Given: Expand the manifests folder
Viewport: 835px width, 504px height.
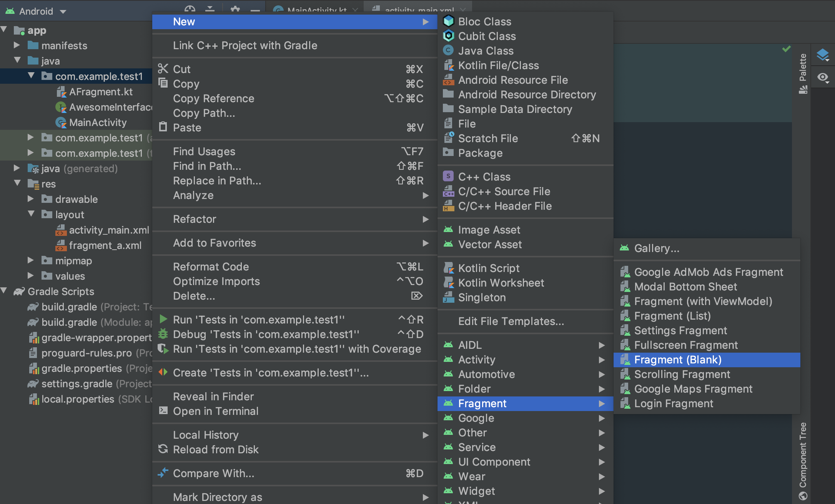Looking at the screenshot, I should click(17, 45).
